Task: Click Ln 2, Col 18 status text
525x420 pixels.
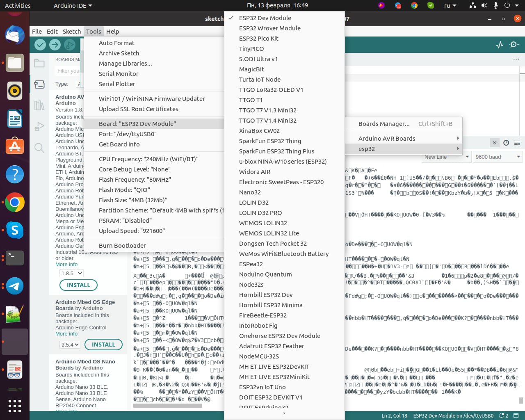Action: point(394,415)
